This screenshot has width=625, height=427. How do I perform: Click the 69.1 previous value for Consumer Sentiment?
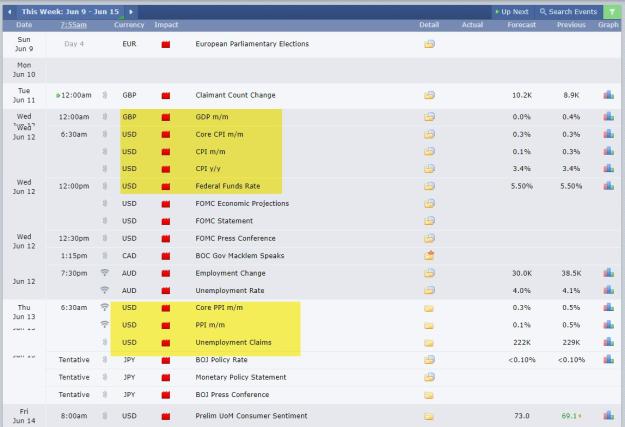click(569, 416)
